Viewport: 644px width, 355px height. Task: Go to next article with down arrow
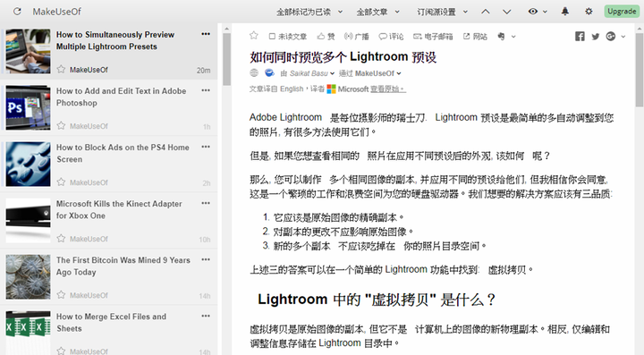[x=507, y=12]
